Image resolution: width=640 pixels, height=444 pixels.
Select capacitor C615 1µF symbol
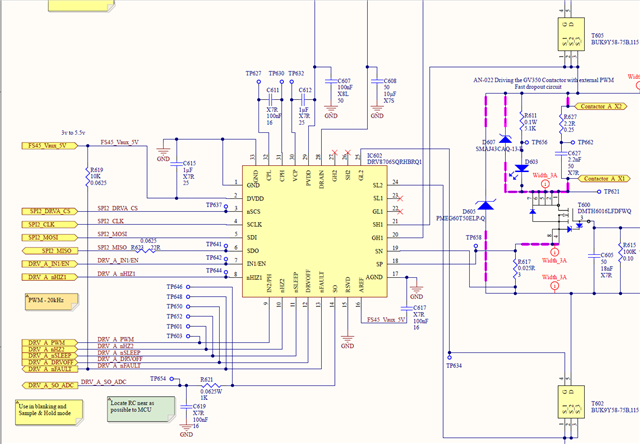(x=176, y=164)
